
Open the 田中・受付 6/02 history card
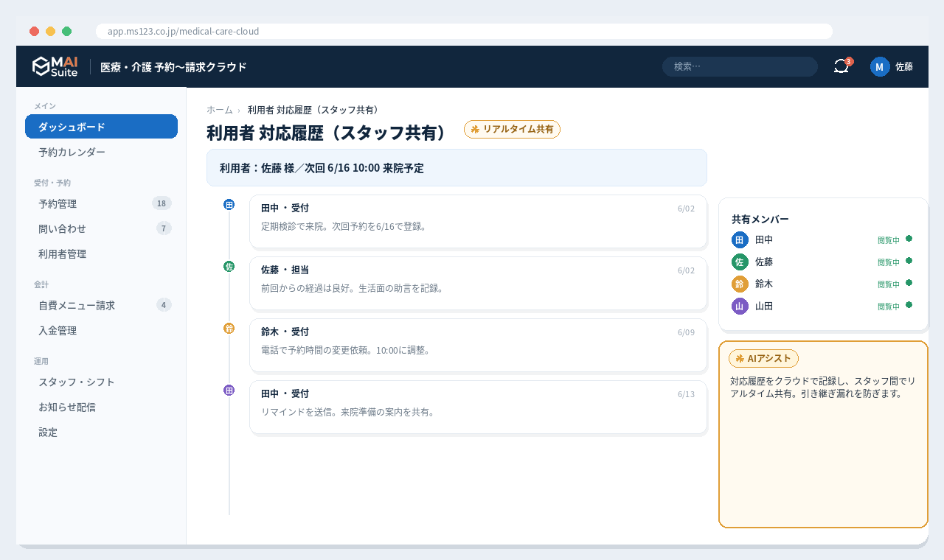(478, 221)
